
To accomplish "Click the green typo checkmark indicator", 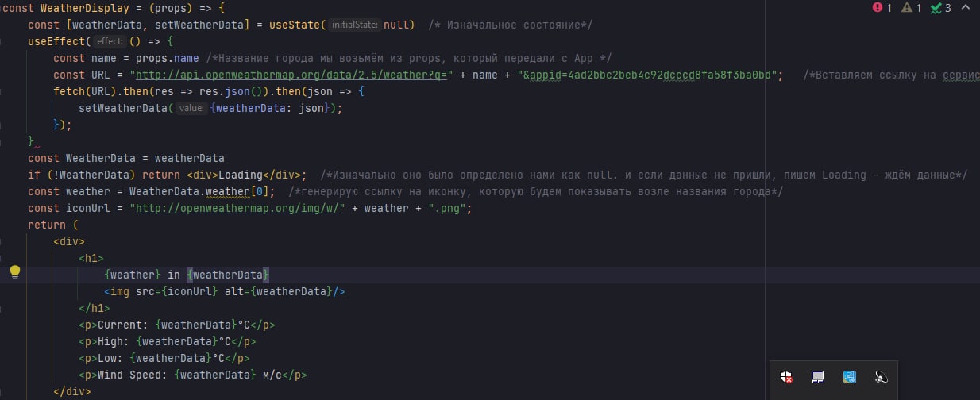I will click(x=936, y=8).
